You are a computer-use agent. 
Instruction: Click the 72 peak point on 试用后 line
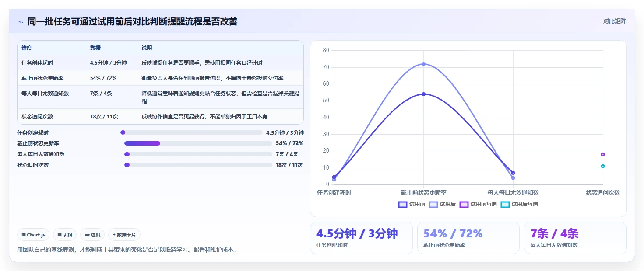coord(423,64)
